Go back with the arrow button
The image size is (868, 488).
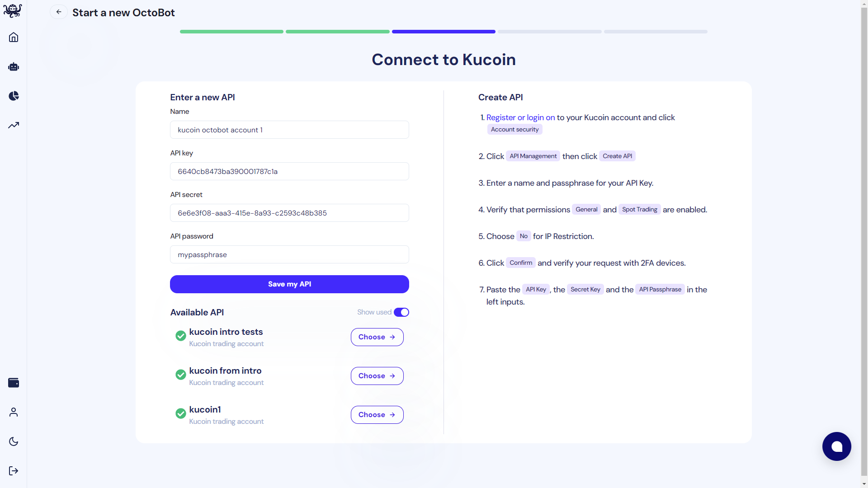coord(59,12)
